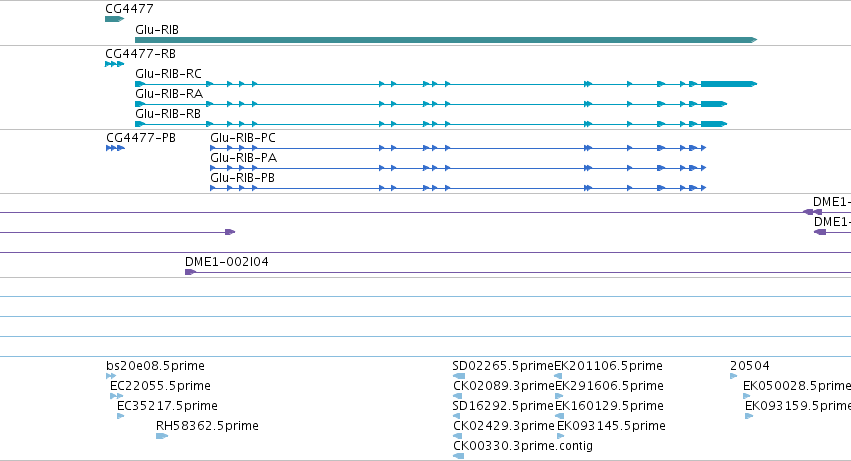Select the Glu-RIB-RA transcript label

(169, 94)
